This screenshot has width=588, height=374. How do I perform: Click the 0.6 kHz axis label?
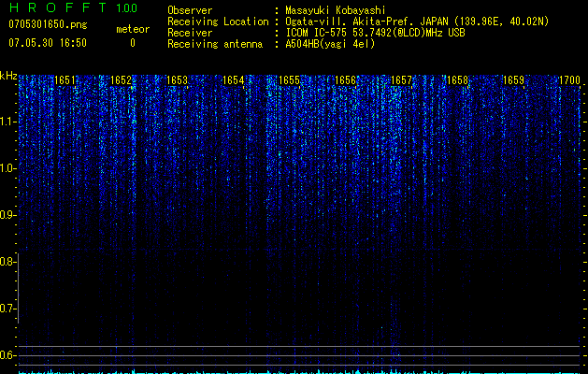click(7, 355)
